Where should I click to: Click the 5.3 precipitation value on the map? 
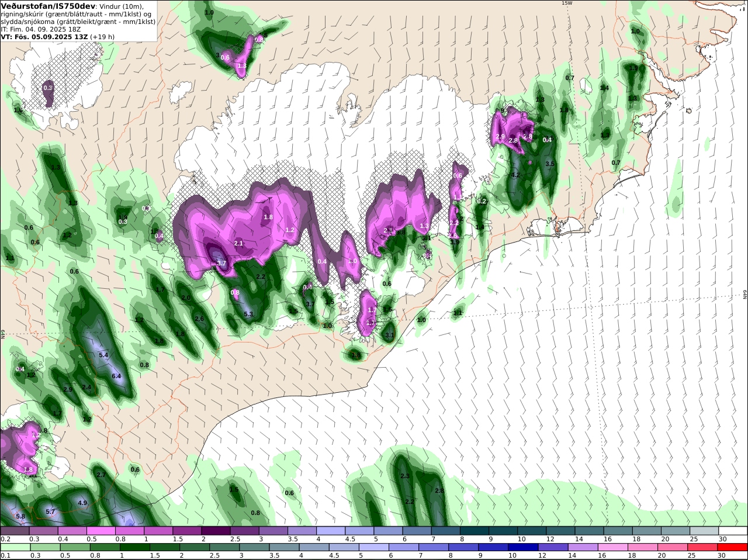[248, 314]
